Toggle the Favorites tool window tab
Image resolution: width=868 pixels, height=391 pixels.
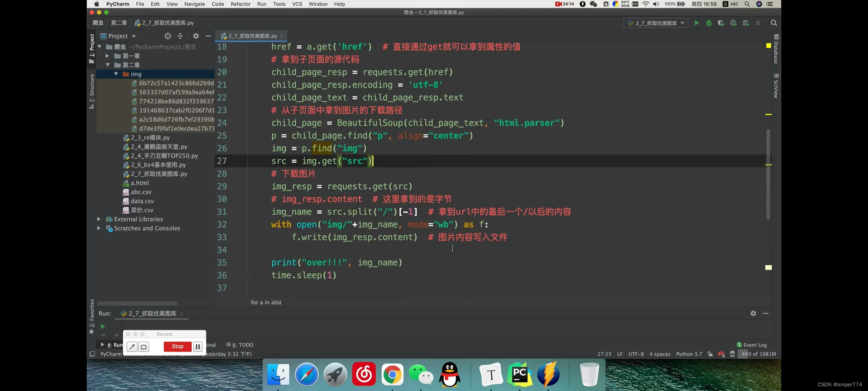(x=92, y=316)
